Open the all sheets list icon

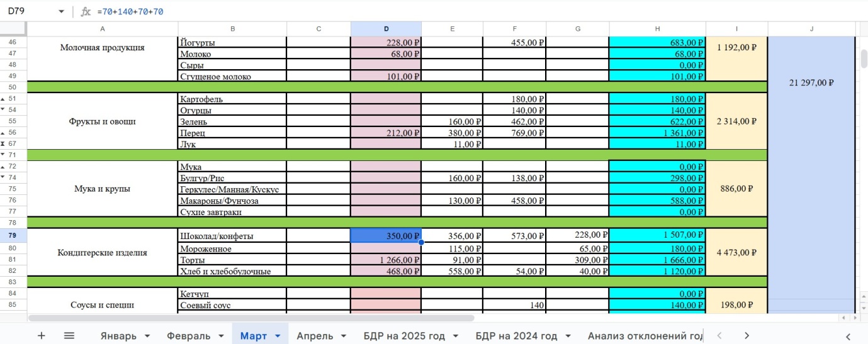[69, 335]
